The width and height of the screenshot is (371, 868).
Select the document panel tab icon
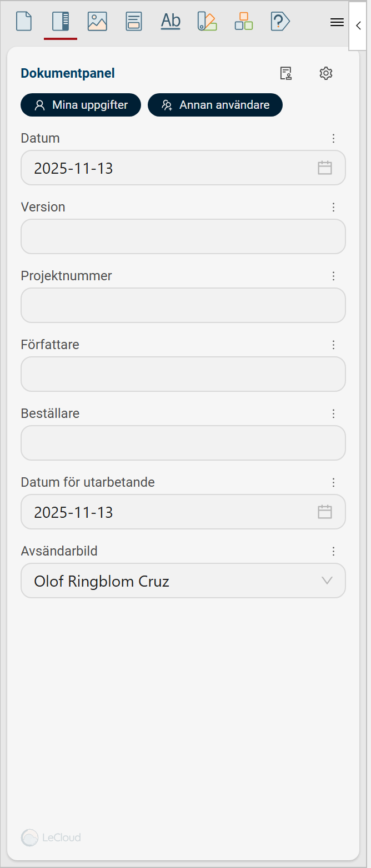click(61, 22)
